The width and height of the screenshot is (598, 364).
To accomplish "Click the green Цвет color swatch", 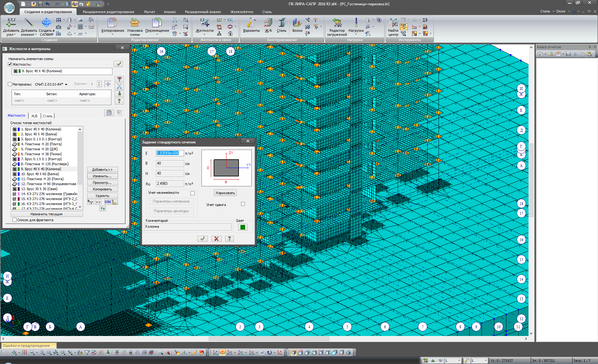I will [243, 227].
